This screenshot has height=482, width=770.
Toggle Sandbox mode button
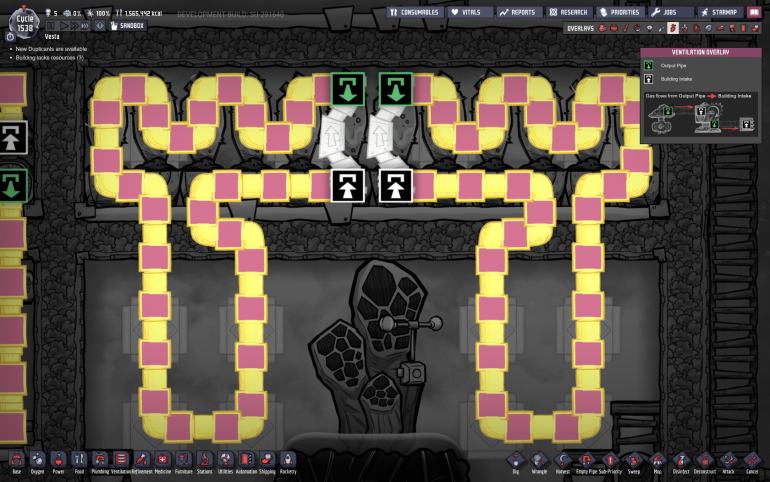(x=127, y=26)
